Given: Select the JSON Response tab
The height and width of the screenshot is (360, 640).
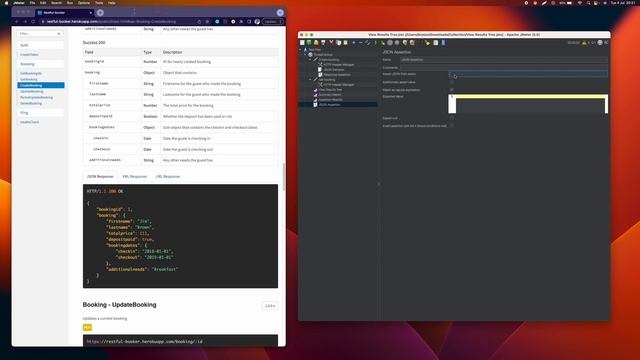Looking at the screenshot, I should (x=100, y=177).
